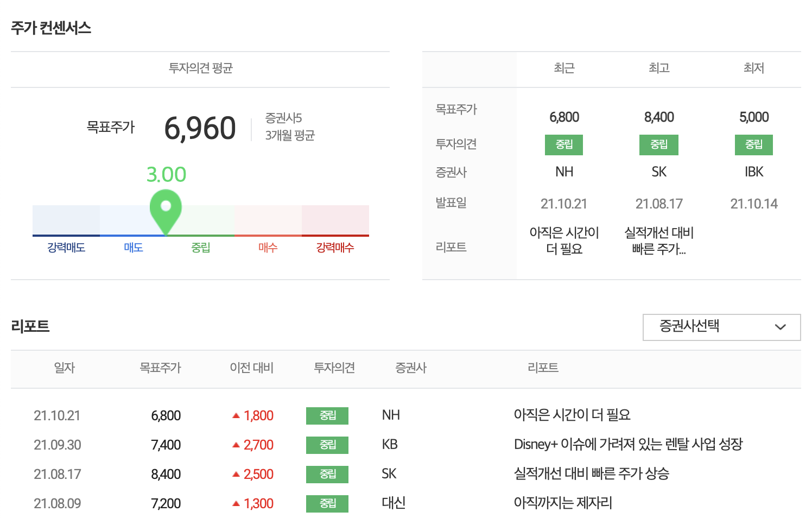This screenshot has width=812, height=518.
Task: Open report '아직은 시간이 더 필요' in report list
Action: click(x=572, y=415)
